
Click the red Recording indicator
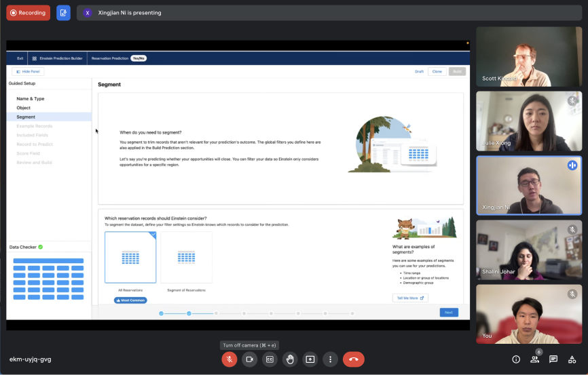tap(28, 13)
